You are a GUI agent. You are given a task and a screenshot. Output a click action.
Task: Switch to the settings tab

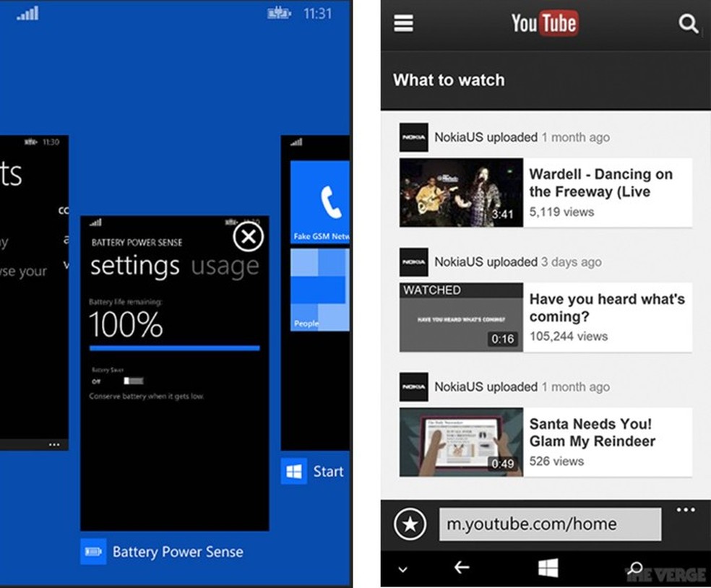pyautogui.click(x=134, y=266)
